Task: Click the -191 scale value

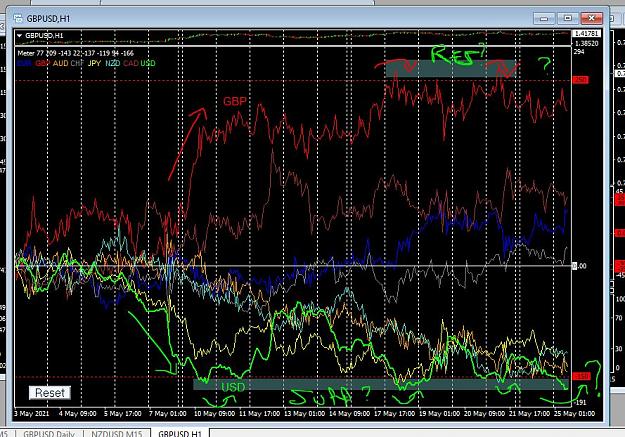Action: (580, 402)
